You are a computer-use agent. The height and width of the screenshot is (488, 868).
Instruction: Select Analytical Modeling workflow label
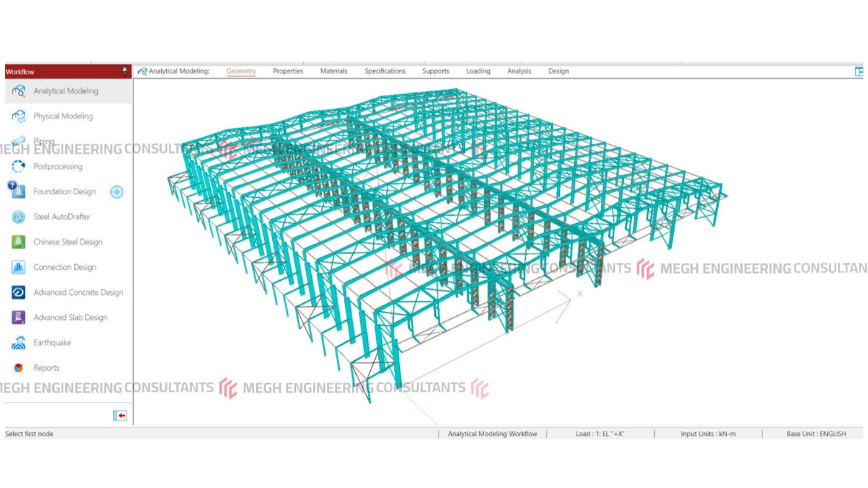[x=66, y=91]
